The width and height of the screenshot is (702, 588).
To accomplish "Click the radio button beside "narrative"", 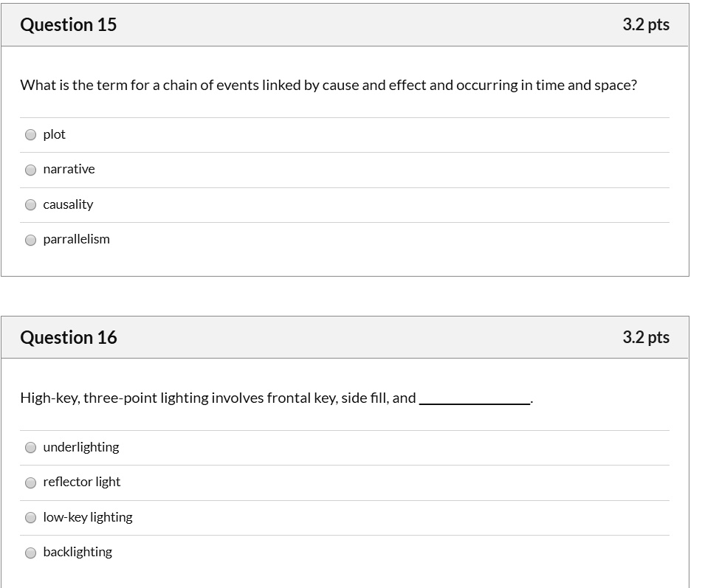I will point(30,169).
